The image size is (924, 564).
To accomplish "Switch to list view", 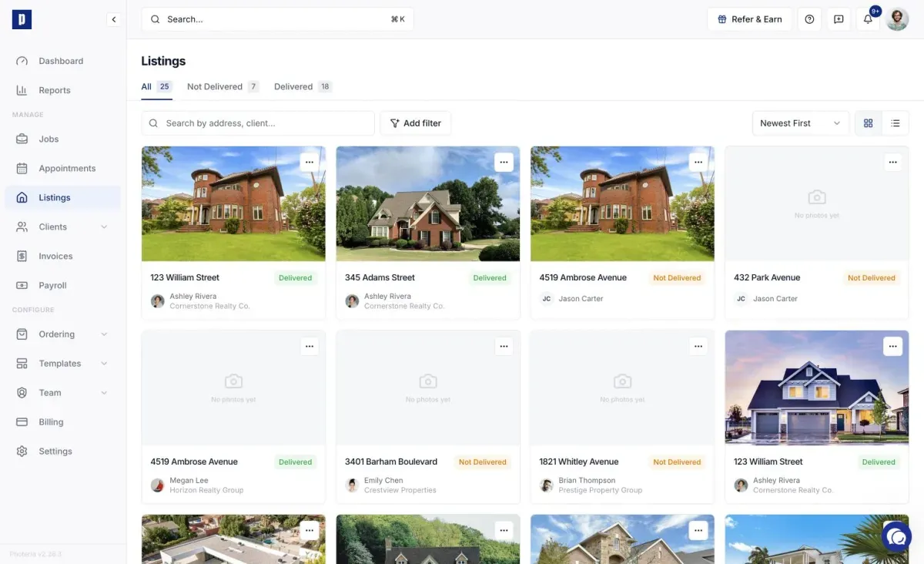I will [x=895, y=123].
